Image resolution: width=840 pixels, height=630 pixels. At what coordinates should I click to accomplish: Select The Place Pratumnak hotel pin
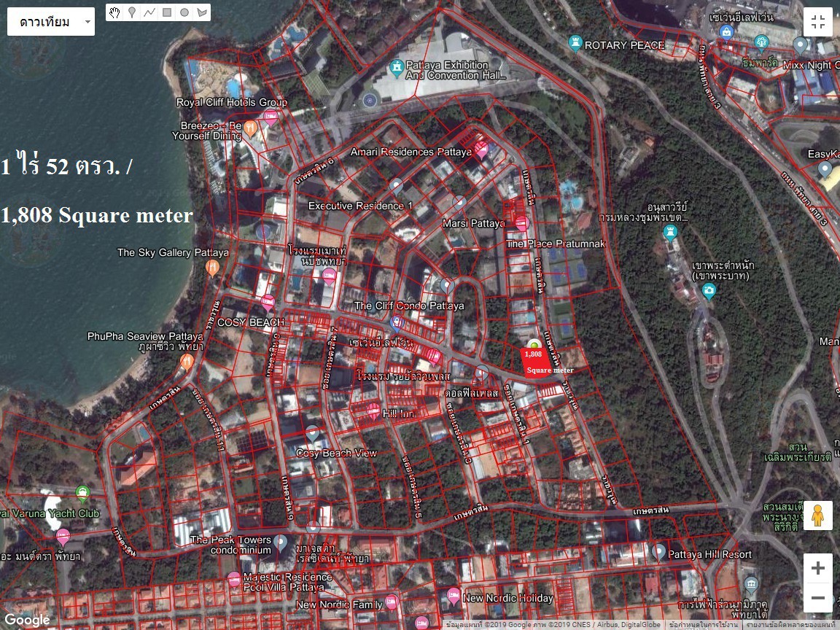click(522, 223)
